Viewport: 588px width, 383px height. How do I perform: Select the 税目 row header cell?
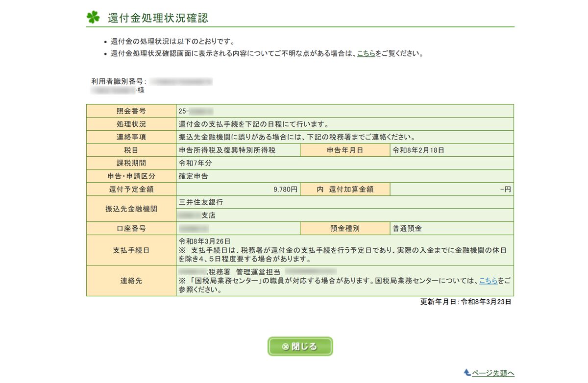[130, 150]
